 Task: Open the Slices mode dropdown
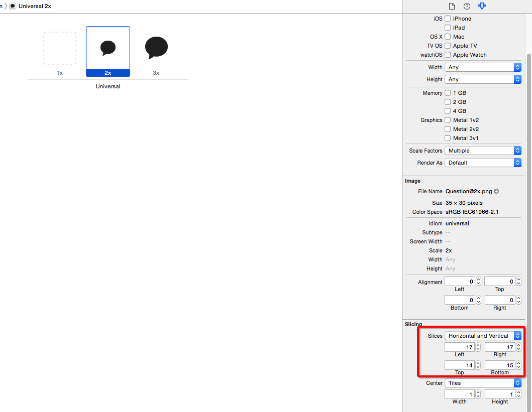coord(483,336)
